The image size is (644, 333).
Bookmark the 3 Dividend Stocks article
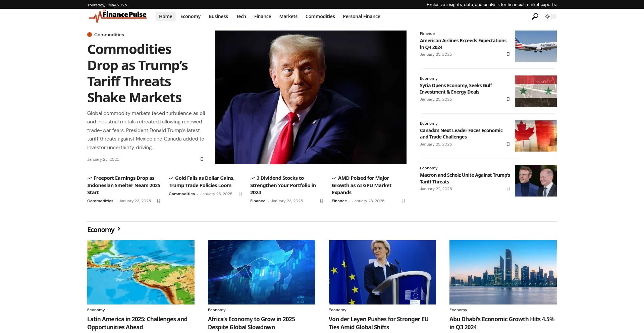pos(322,201)
